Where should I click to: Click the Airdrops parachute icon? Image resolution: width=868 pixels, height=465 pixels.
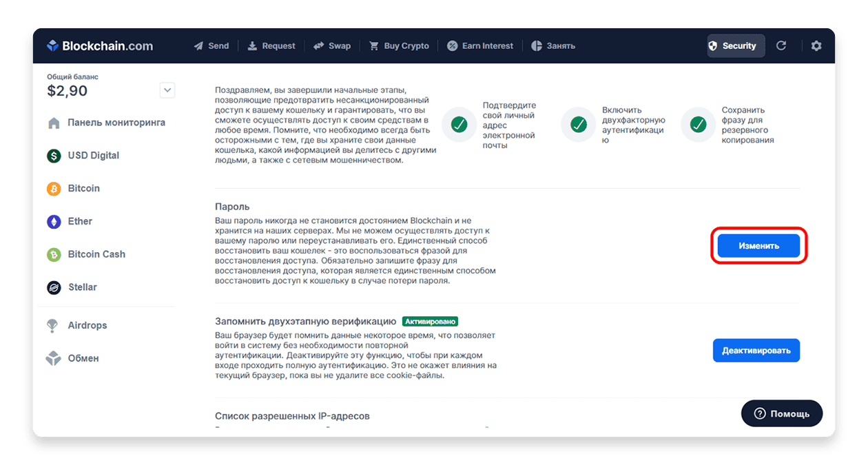click(x=52, y=326)
